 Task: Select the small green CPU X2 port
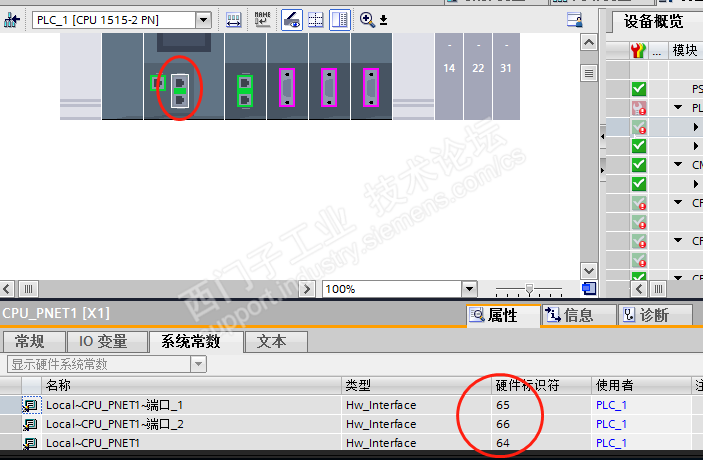157,83
